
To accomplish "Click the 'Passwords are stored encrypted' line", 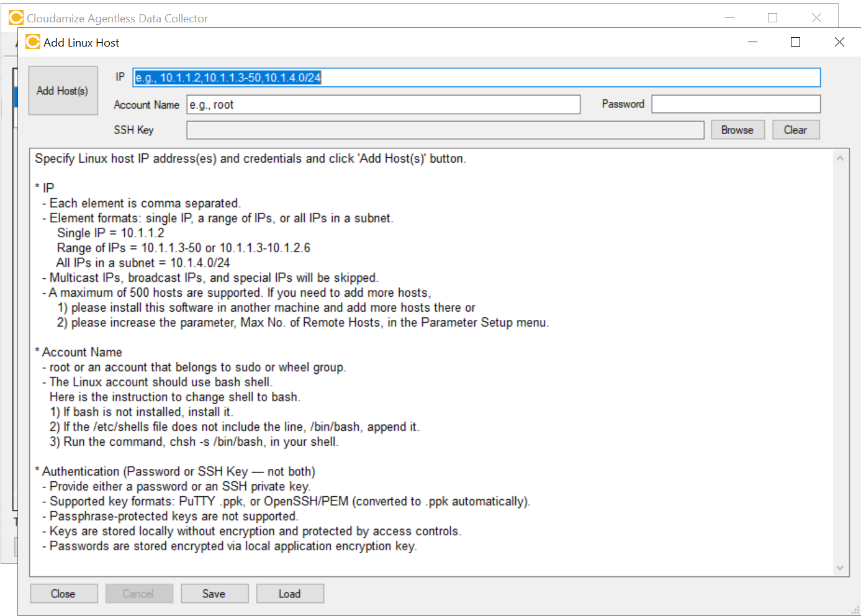I will [230, 546].
